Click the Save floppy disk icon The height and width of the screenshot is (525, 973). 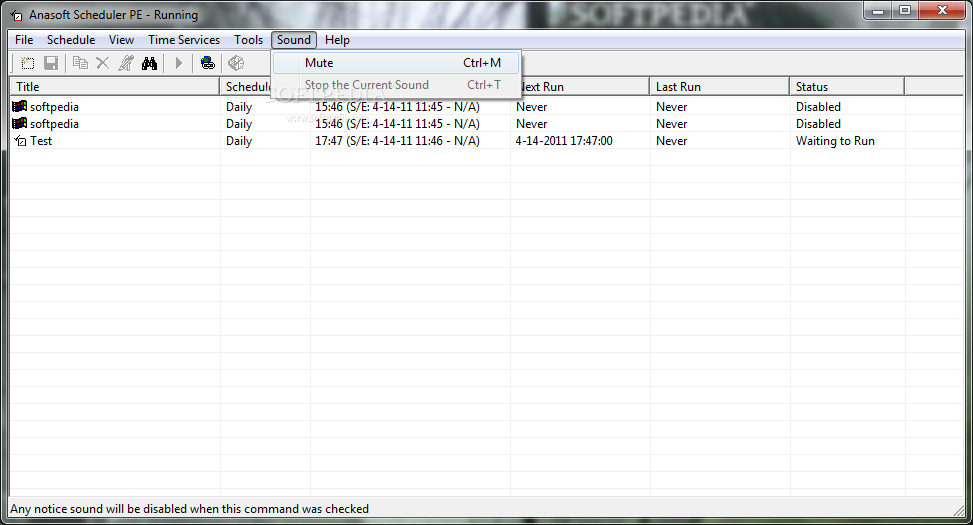(51, 63)
